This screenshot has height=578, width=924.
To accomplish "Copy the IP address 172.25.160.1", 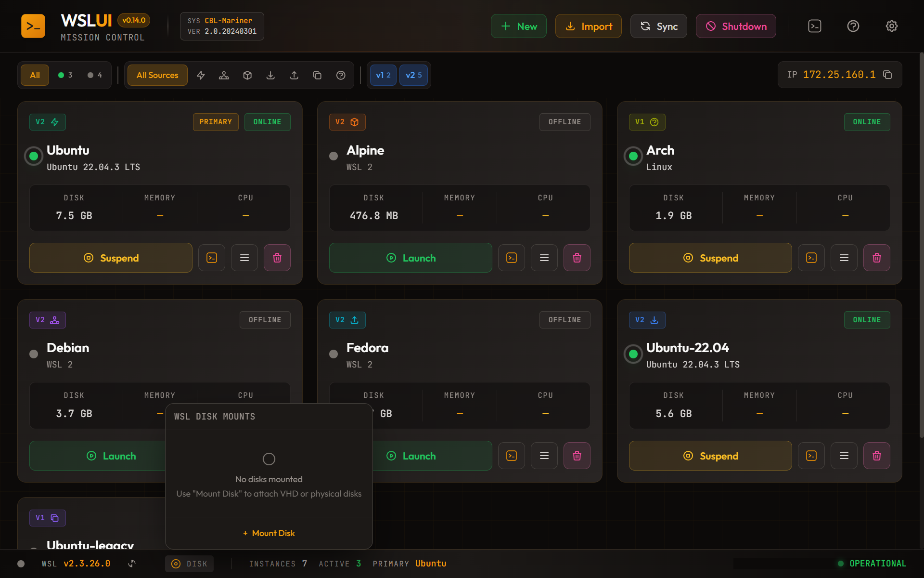I will (887, 75).
